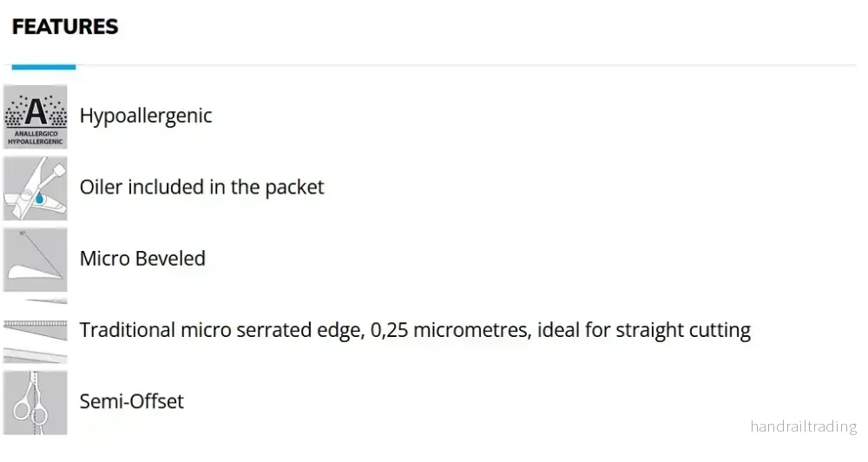
Task: Click the handrailtrading watermark
Action: click(803, 426)
